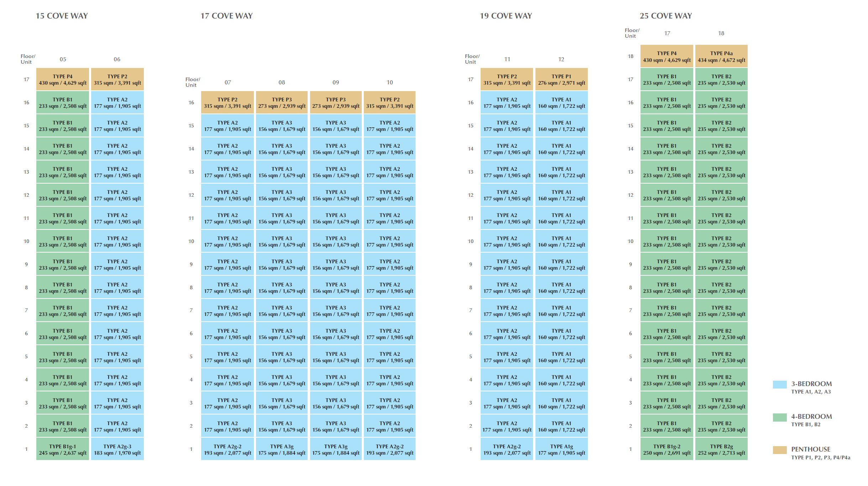Click unit column header '12' in 19 Cove Way

[561, 59]
